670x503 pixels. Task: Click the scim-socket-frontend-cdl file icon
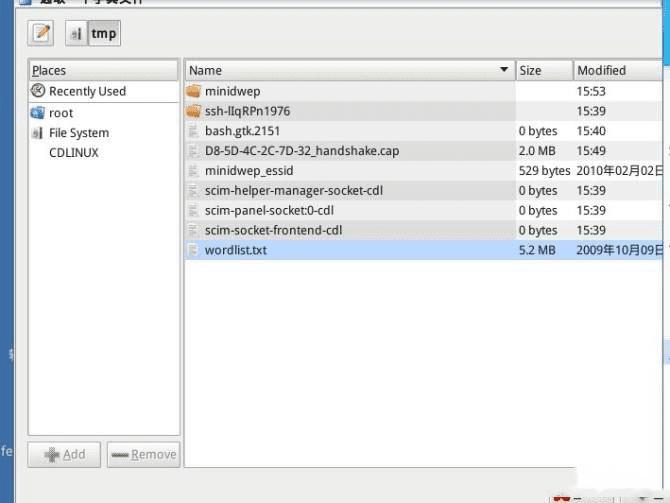tap(194, 230)
